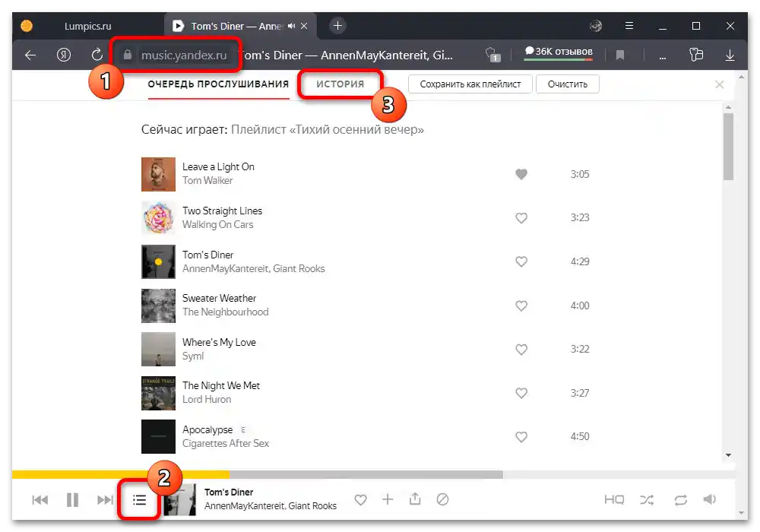Screen dimensions: 760x532
Task: Go back using browser back arrow
Action: 30,55
